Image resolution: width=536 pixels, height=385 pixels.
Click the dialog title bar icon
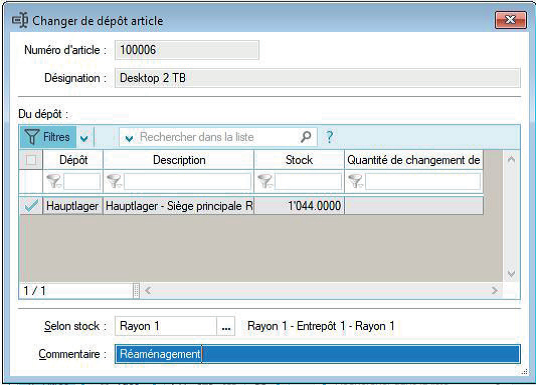click(20, 20)
